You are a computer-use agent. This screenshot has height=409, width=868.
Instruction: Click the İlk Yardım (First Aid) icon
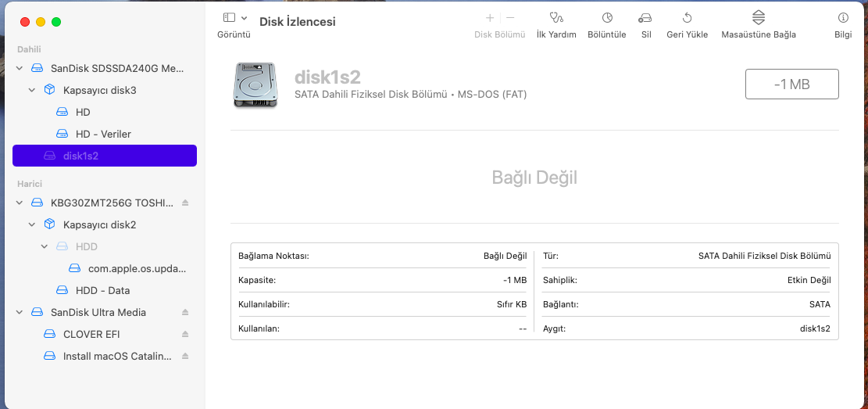coord(555,18)
